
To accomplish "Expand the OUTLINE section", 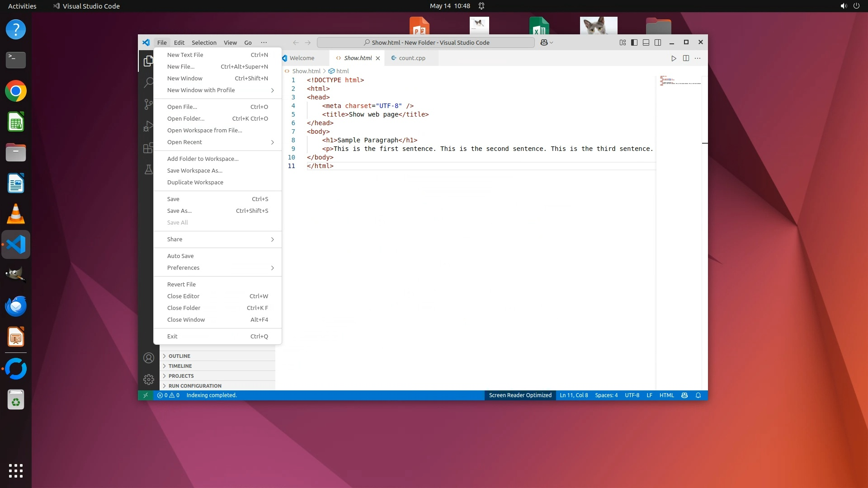I will 179,356.
